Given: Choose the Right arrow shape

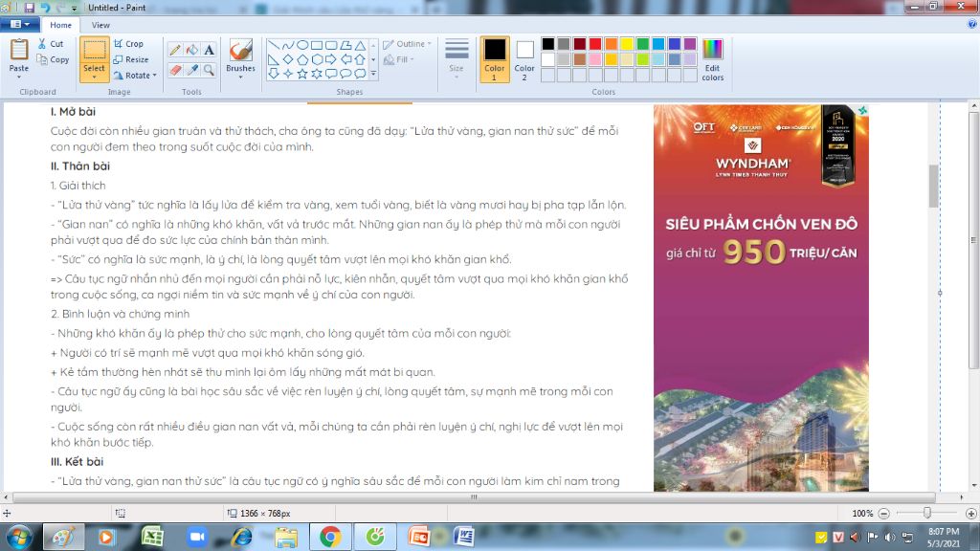Looking at the screenshot, I should [331, 59].
